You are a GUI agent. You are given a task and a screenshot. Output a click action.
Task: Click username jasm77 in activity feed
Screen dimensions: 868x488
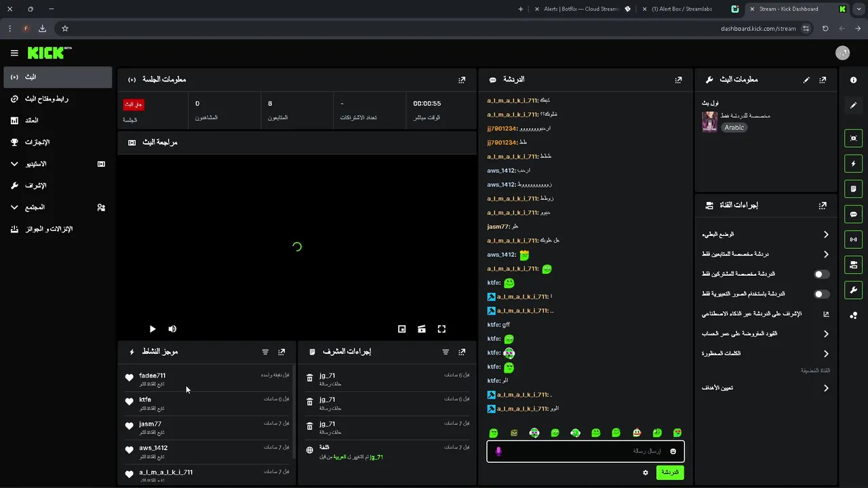coord(150,424)
